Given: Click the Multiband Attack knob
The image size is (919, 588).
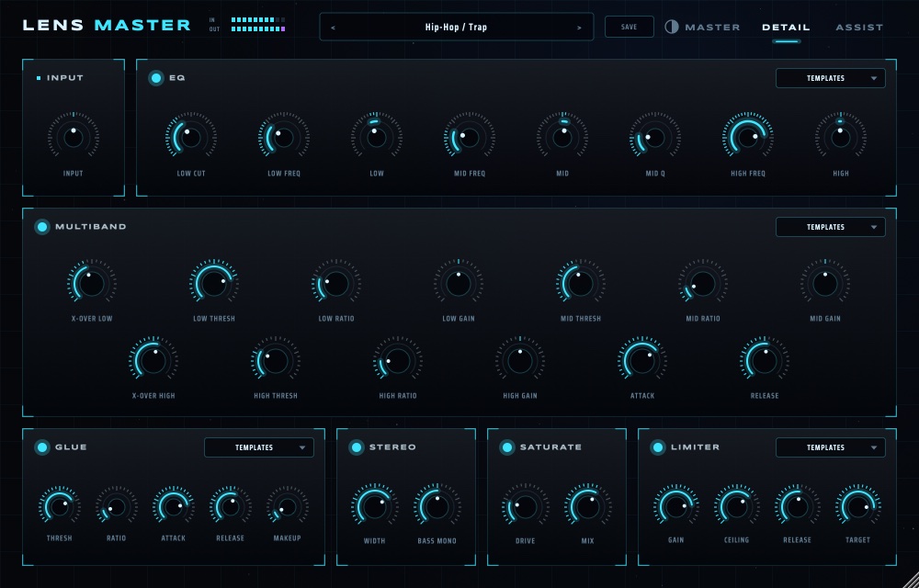Looking at the screenshot, I should click(641, 361).
